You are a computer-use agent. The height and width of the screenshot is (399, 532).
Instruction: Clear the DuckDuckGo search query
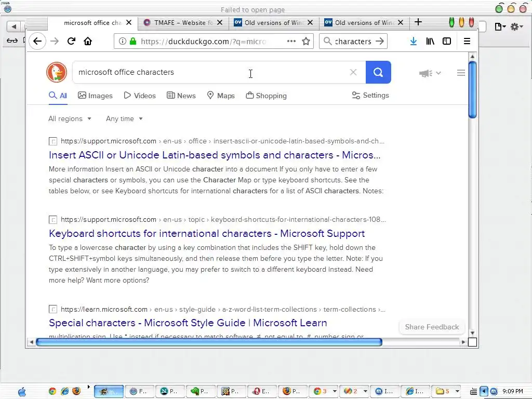353,72
